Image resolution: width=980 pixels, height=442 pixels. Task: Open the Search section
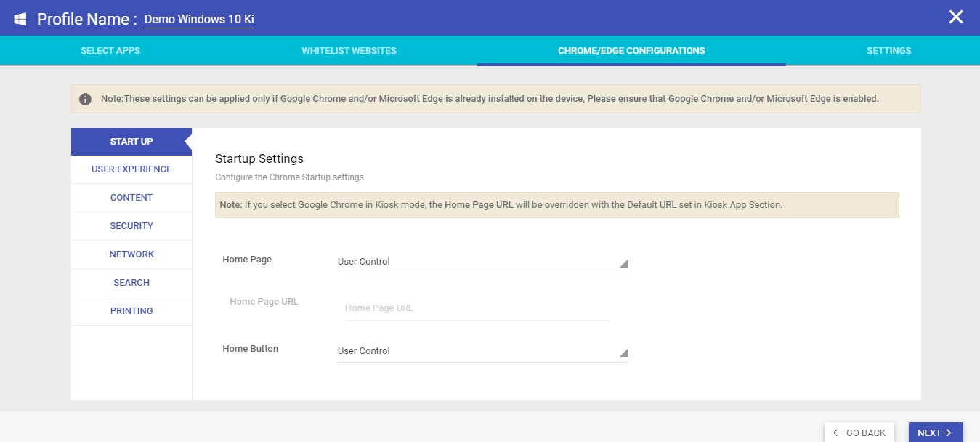coord(131,283)
